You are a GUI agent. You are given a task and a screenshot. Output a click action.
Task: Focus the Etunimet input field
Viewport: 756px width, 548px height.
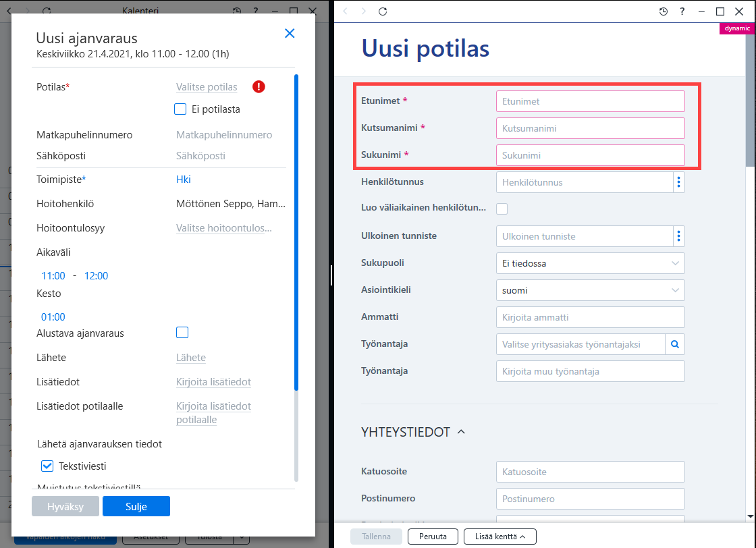[590, 101]
